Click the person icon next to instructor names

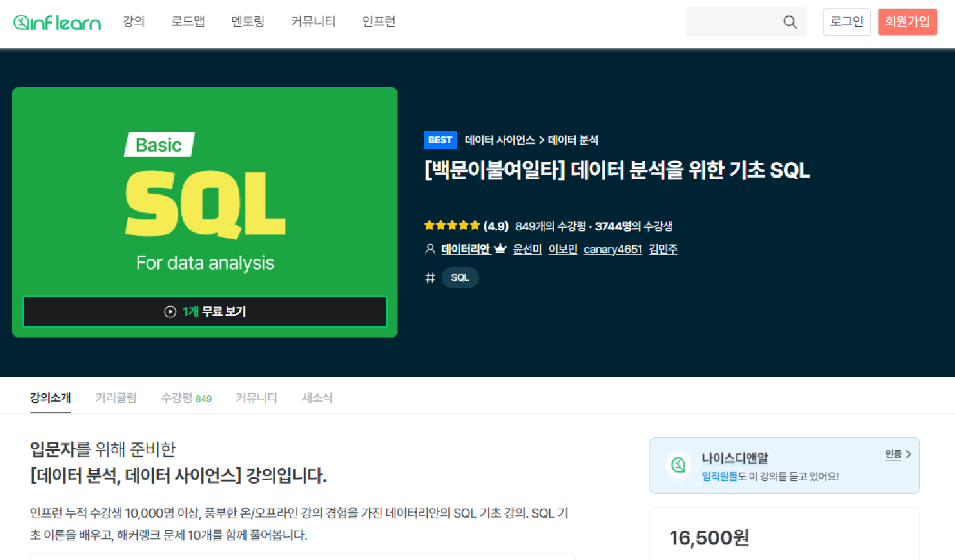(430, 249)
